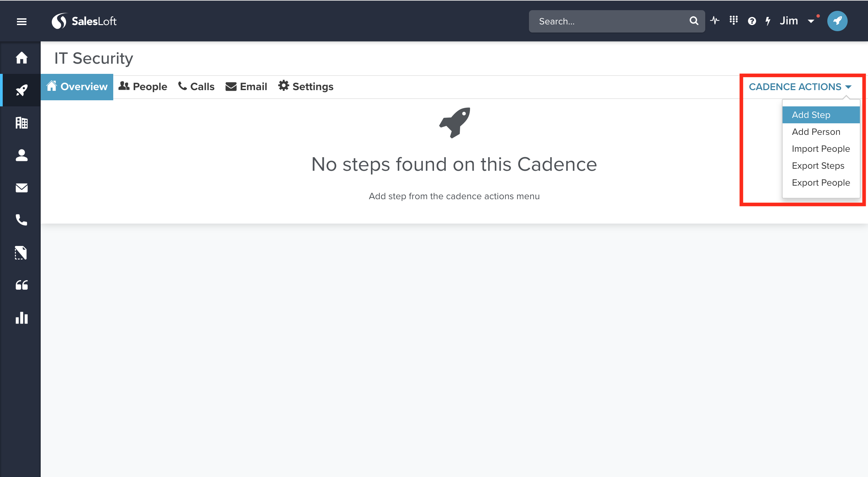
Task: Switch to the People tab
Action: pos(143,87)
